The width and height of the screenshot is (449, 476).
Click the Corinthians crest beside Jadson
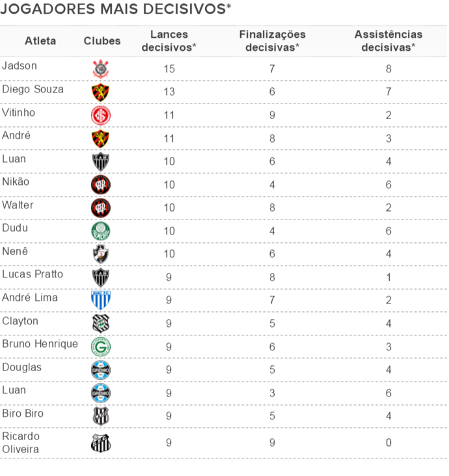[100, 69]
